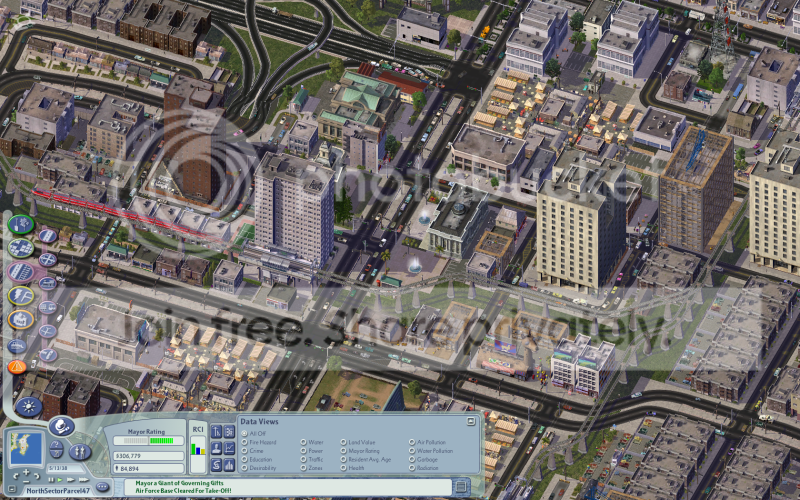Minimize the control panel corner button

(x=12, y=489)
